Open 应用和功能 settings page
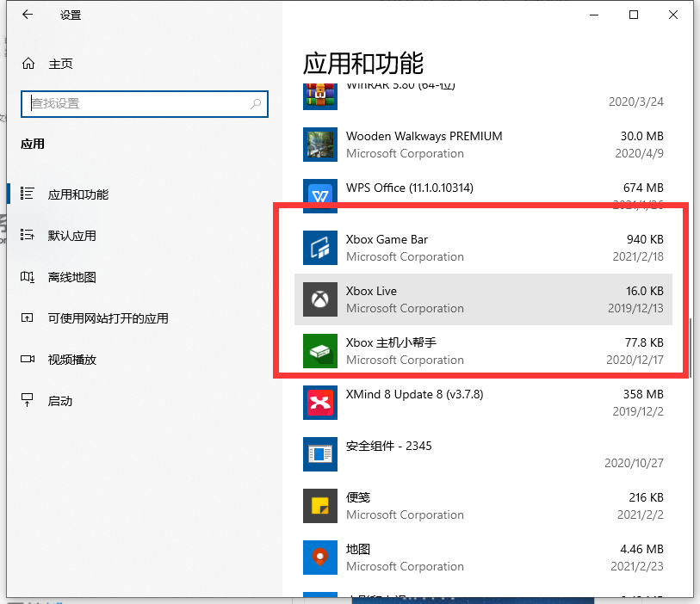This screenshot has width=700, height=604. point(78,194)
